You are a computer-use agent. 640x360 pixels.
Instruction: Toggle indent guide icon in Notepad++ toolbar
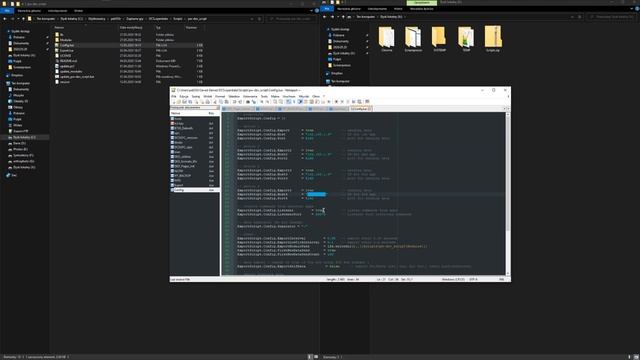tap(300, 102)
